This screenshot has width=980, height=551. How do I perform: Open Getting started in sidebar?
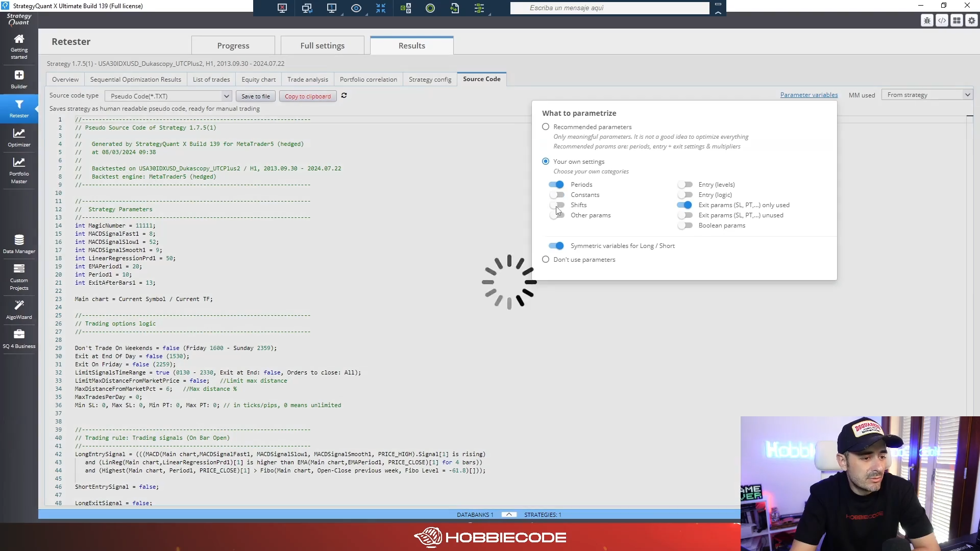tap(19, 46)
